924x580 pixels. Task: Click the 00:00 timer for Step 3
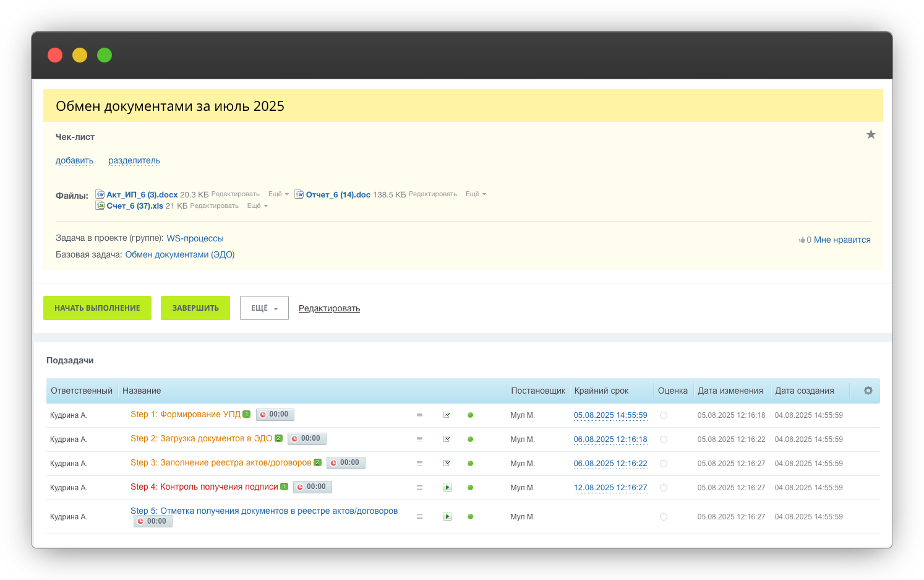coord(346,463)
